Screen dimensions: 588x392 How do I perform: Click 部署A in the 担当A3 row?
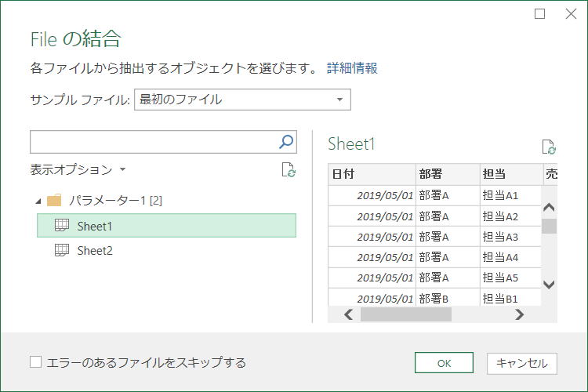448,237
